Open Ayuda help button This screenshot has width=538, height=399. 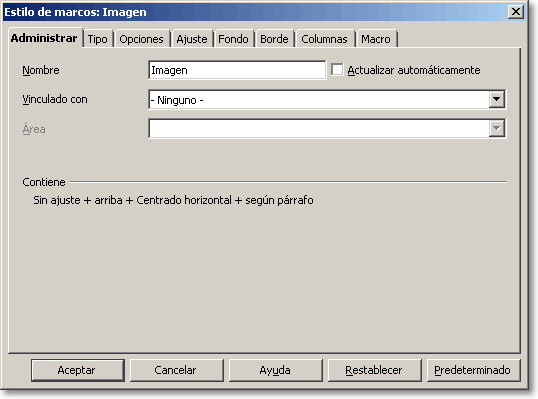pos(276,370)
